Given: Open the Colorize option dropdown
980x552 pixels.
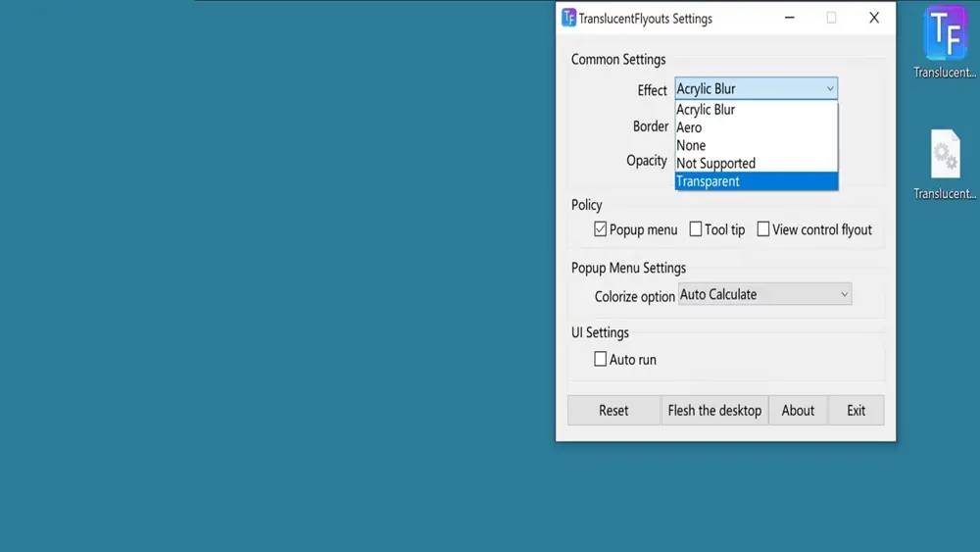Looking at the screenshot, I should (764, 294).
